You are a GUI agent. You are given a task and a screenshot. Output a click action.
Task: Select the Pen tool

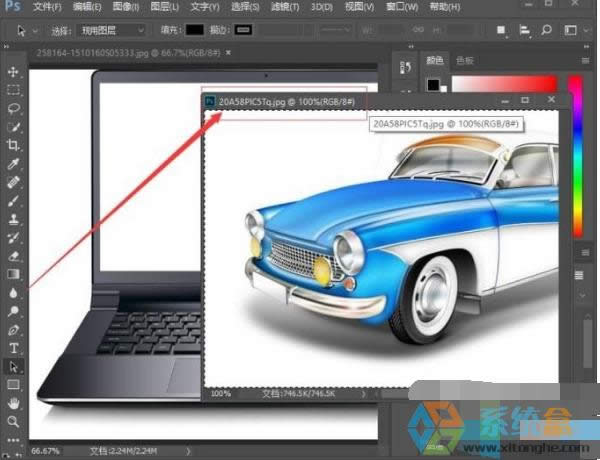13,330
